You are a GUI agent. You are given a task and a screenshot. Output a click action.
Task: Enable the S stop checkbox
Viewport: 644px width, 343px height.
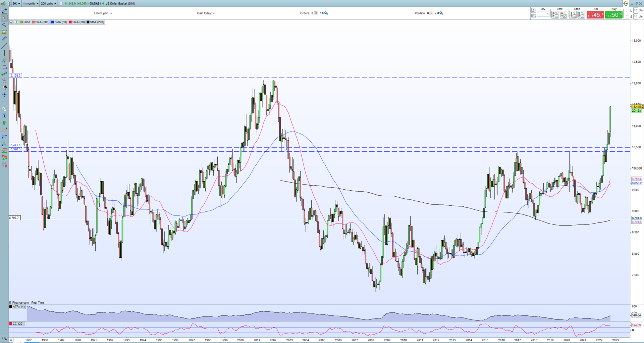pos(628,16)
